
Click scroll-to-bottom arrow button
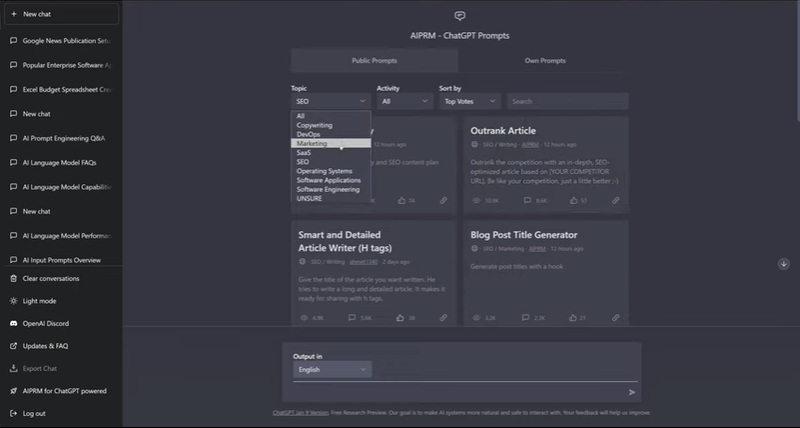784,264
